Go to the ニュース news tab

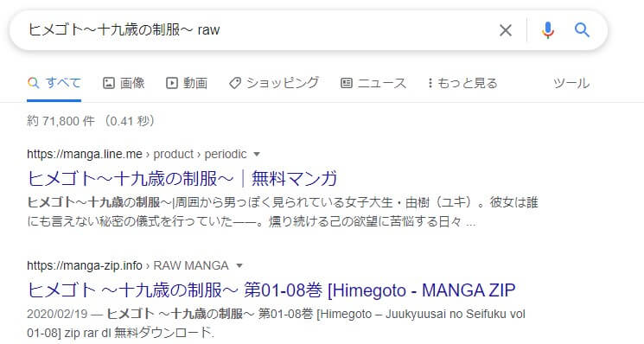click(x=373, y=83)
